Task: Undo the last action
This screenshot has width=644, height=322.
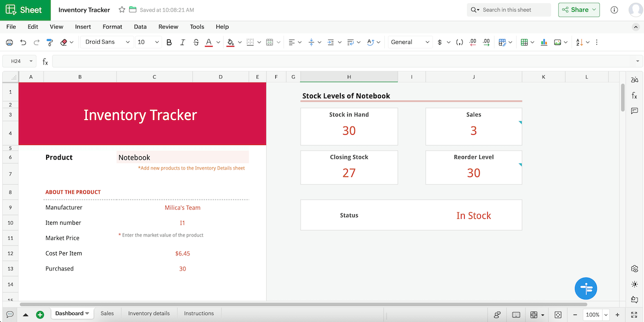Action: coord(23,42)
